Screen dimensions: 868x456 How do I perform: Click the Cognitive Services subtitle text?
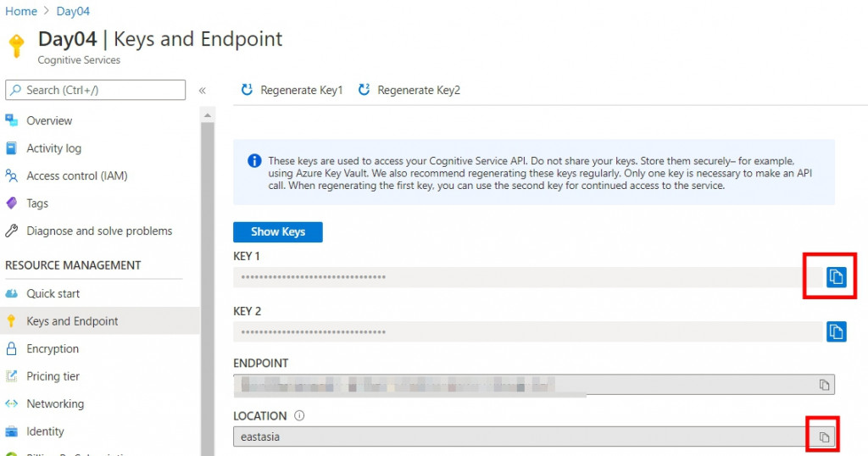tap(79, 60)
